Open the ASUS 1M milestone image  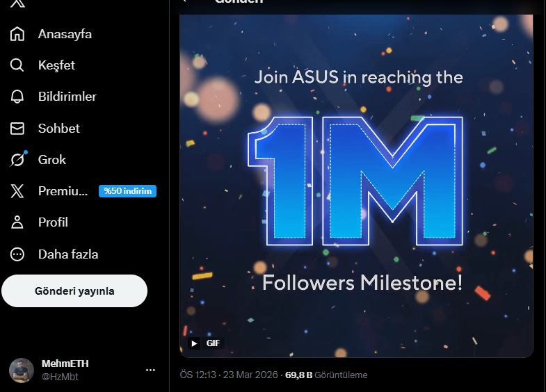[x=356, y=186]
